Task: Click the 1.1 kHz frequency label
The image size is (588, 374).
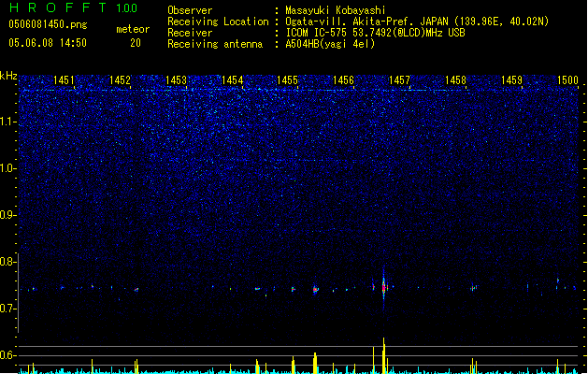Action: click(7, 122)
